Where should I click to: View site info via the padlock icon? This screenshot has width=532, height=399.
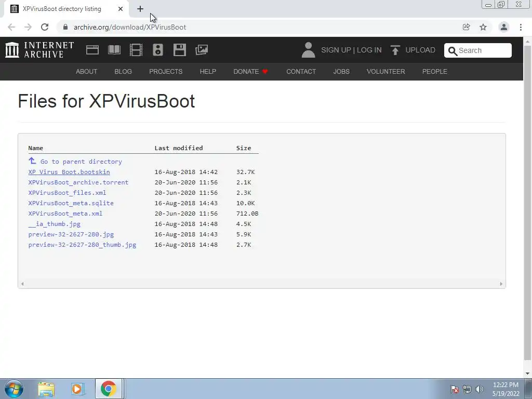[65, 27]
